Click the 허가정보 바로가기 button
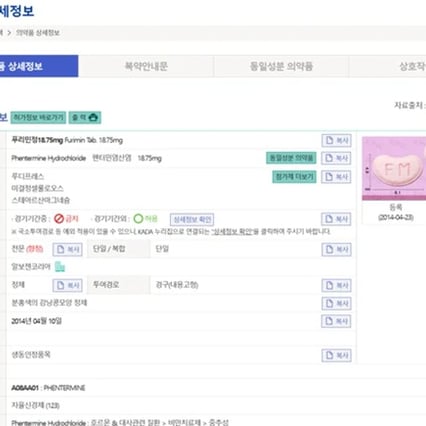Image resolution: width=426 pixels, height=426 pixels. 38,118
